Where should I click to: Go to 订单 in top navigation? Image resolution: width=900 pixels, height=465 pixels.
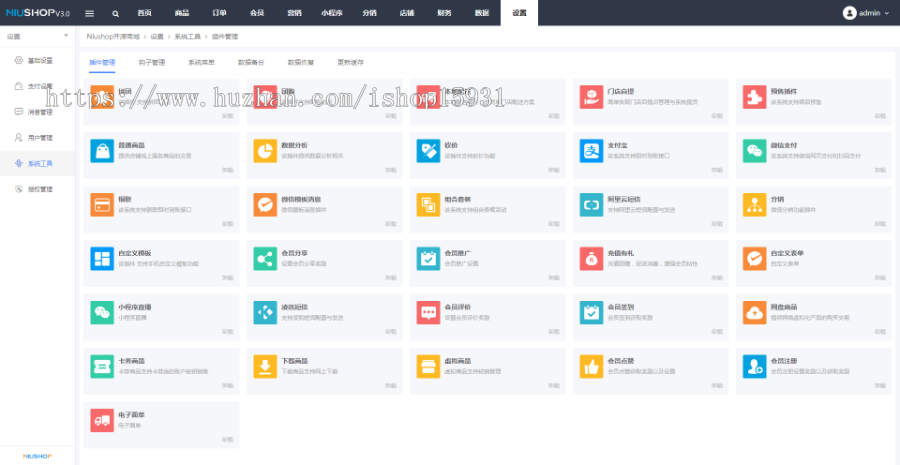pyautogui.click(x=220, y=13)
